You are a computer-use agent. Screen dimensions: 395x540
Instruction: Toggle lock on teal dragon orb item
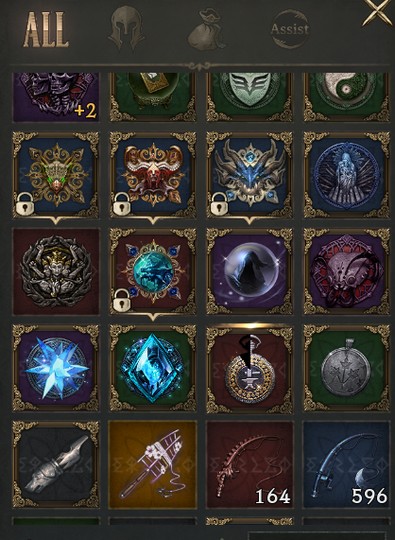[122, 300]
